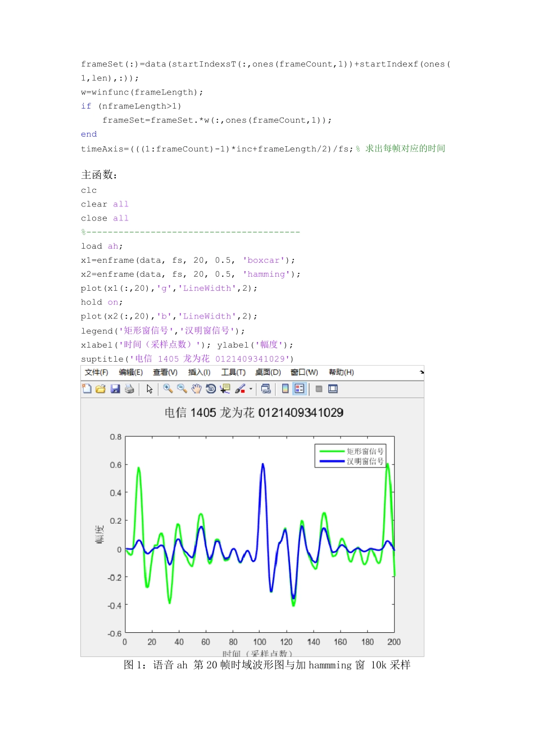Click the Save Figure disk icon

pos(115,389)
